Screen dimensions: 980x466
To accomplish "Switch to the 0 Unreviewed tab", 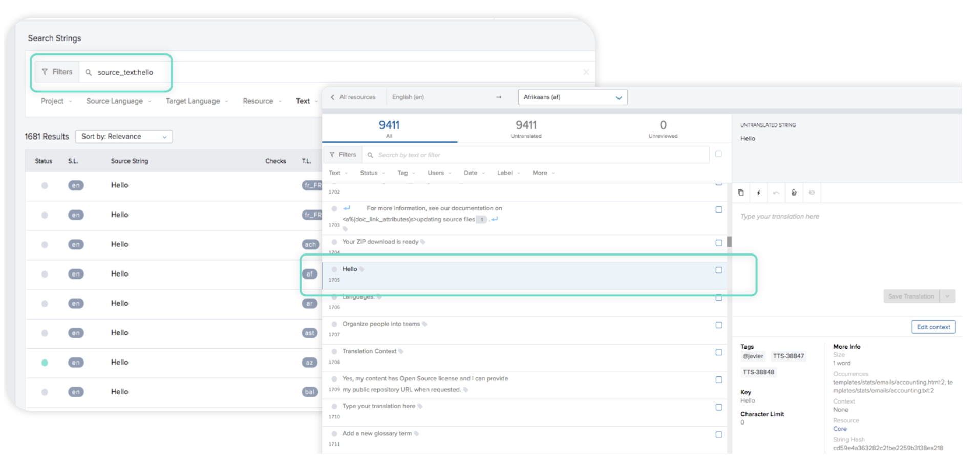I will click(663, 129).
